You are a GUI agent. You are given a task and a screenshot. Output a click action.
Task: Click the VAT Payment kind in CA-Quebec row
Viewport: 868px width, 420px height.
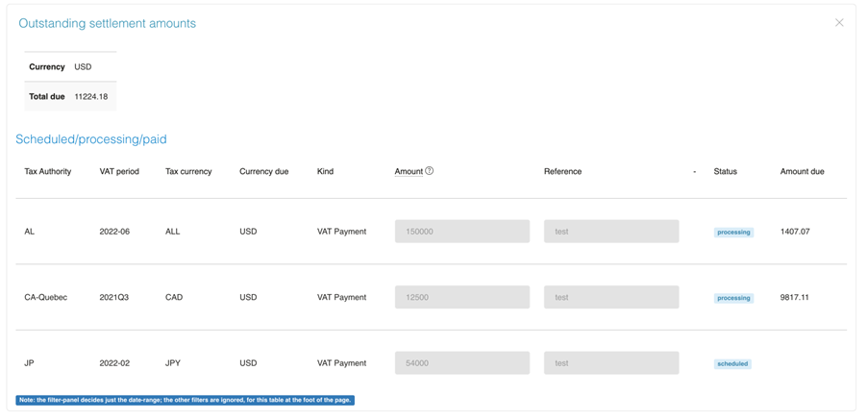341,297
